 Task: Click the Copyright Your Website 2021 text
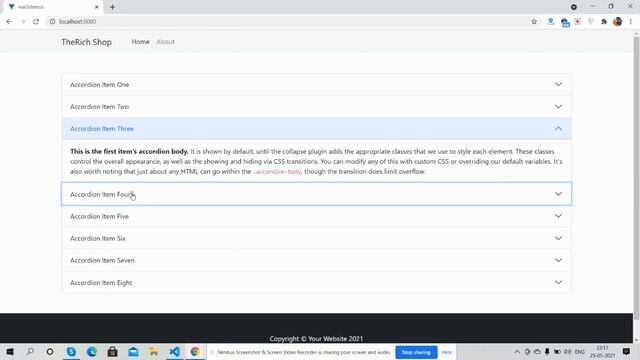point(316,338)
